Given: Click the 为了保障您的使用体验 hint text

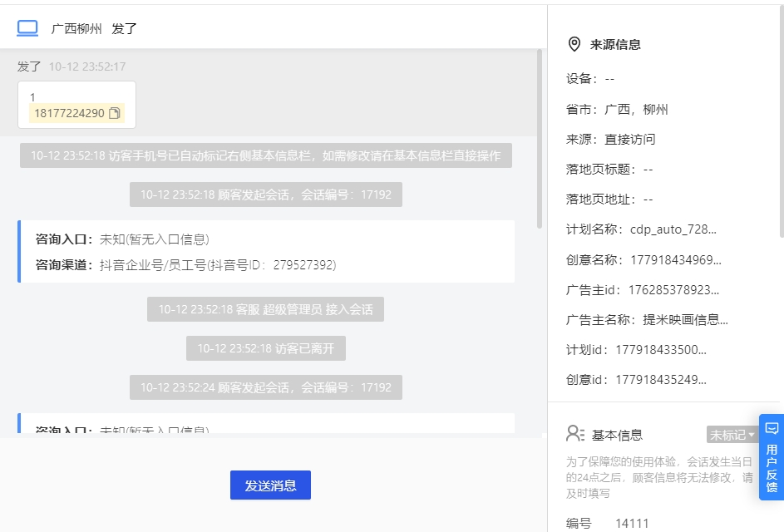Looking at the screenshot, I should [x=659, y=477].
